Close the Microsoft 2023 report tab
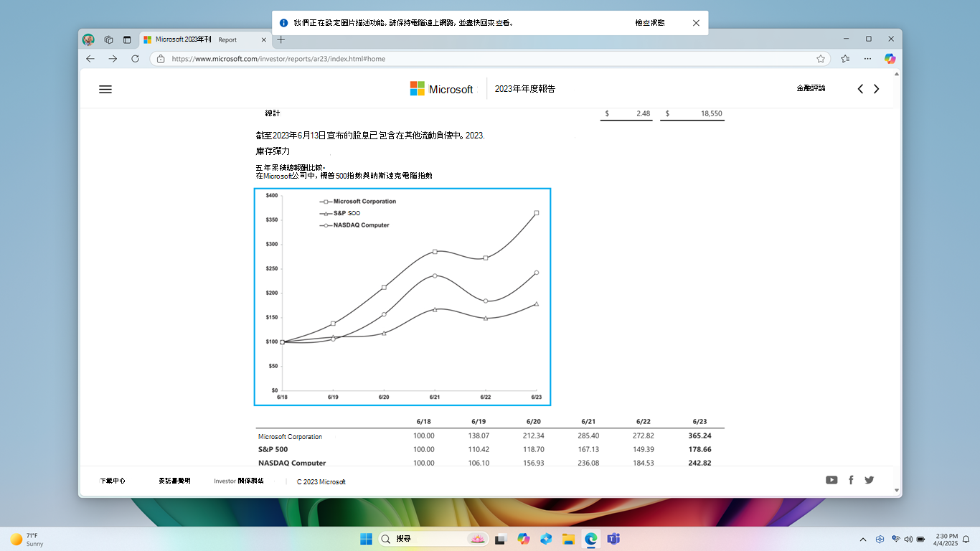 point(264,39)
